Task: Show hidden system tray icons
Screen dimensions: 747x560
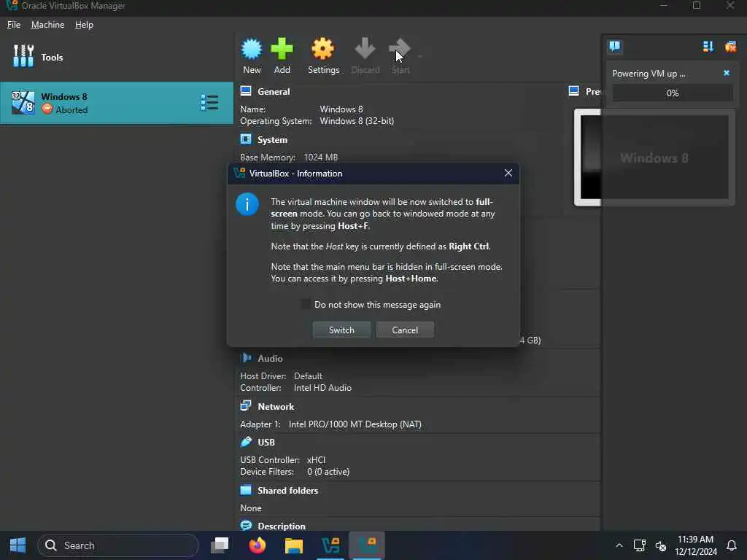Action: pos(619,545)
